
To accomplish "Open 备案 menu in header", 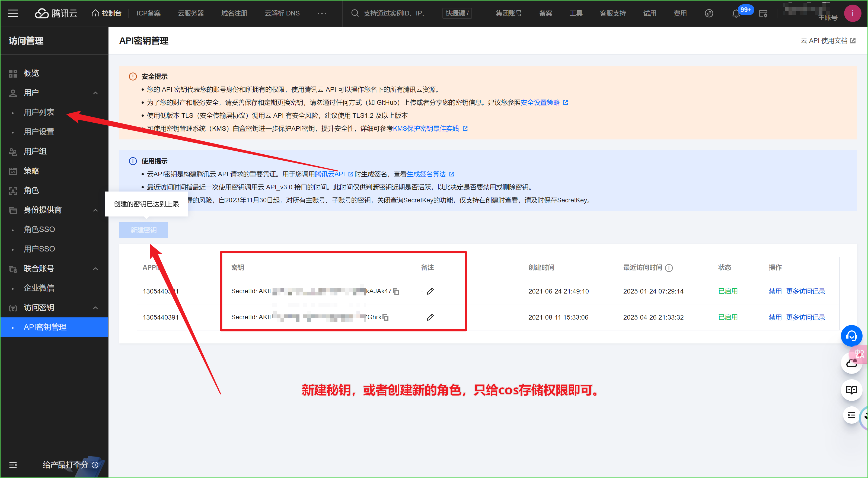I will [x=545, y=13].
